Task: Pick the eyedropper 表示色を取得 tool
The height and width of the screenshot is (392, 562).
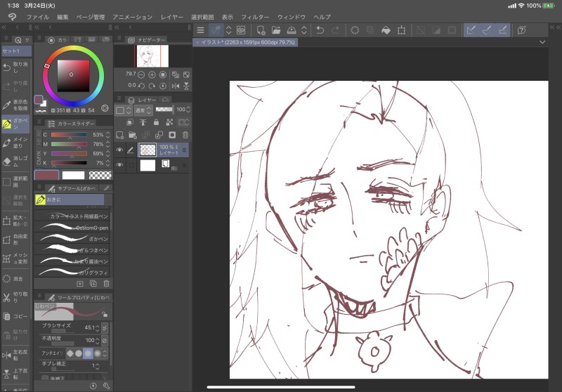Action: pos(15,105)
